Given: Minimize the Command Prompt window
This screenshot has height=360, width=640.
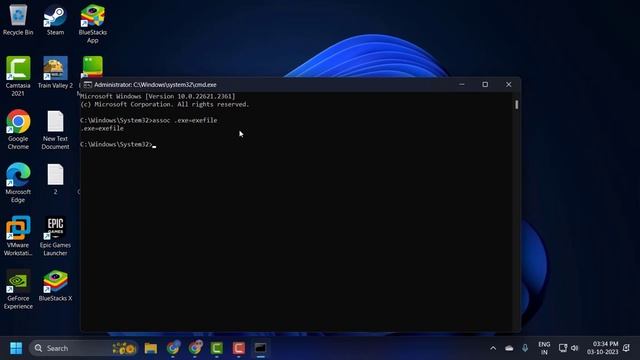Looking at the screenshot, I should (x=462, y=84).
